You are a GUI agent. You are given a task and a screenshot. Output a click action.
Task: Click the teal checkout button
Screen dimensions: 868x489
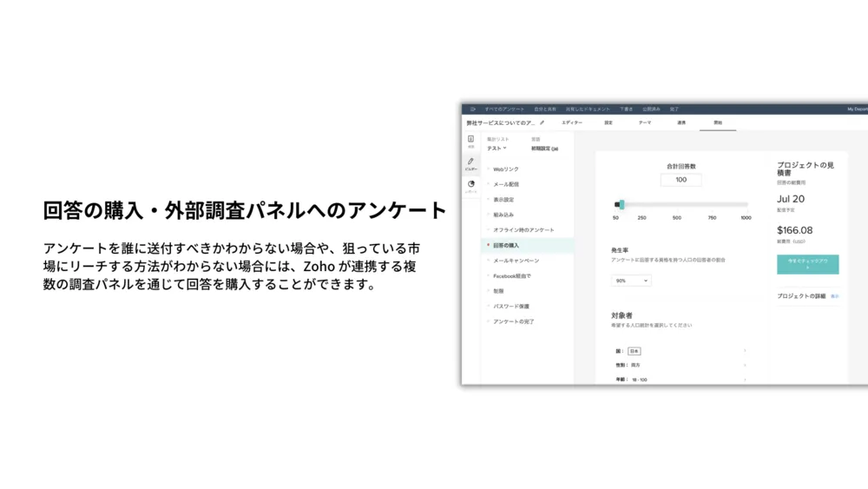point(807,264)
